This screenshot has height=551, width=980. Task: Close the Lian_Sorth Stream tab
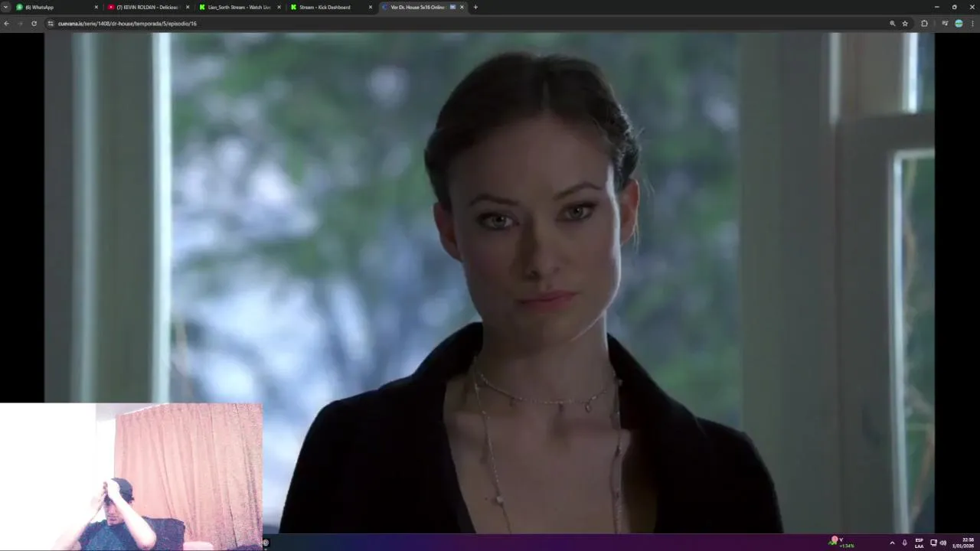click(x=279, y=7)
